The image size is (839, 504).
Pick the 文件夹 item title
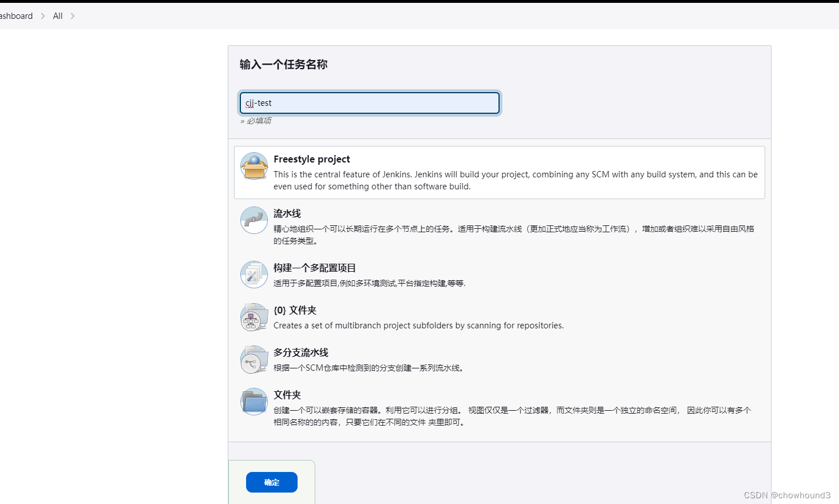pyautogui.click(x=287, y=395)
